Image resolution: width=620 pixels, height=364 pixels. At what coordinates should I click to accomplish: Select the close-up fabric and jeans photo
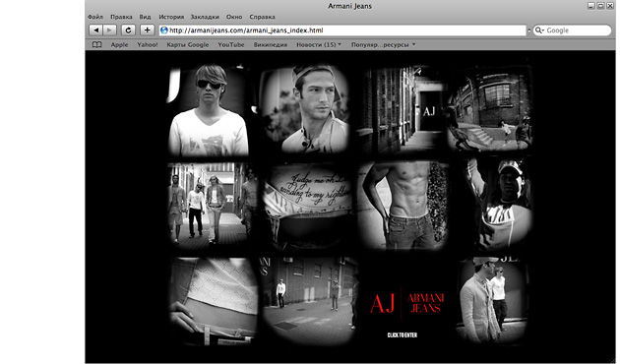pyautogui.click(x=214, y=301)
